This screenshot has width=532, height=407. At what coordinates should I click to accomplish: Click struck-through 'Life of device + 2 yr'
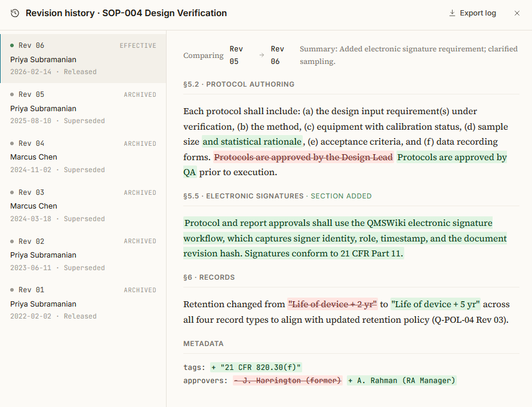(x=332, y=304)
